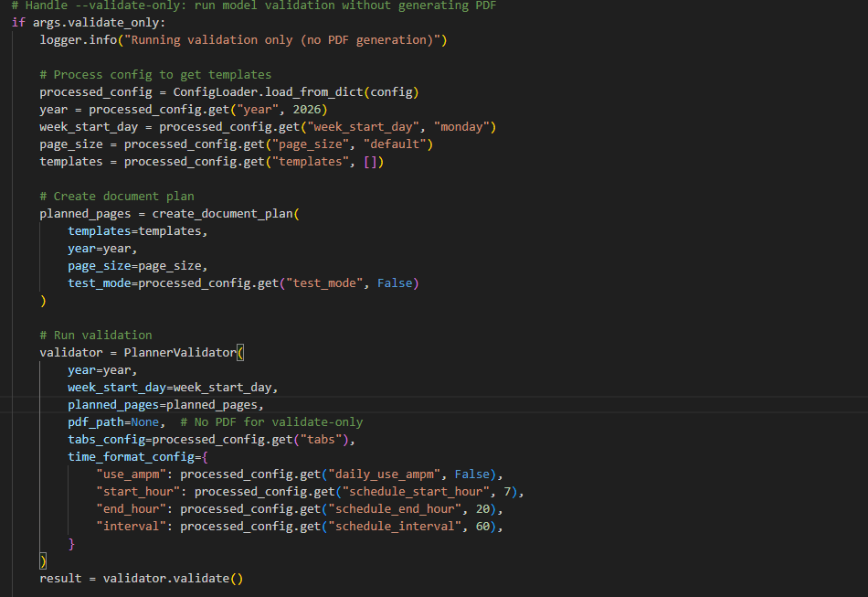
Task: Click the time_format_config keyword
Action: pos(131,457)
